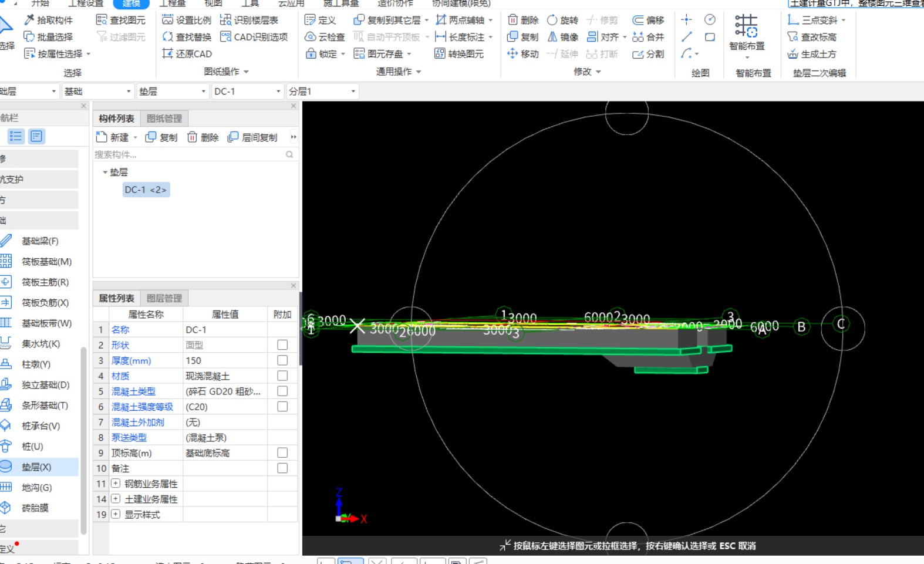The width and height of the screenshot is (924, 564).
Task: Select the 移动 move tool
Action: (522, 54)
